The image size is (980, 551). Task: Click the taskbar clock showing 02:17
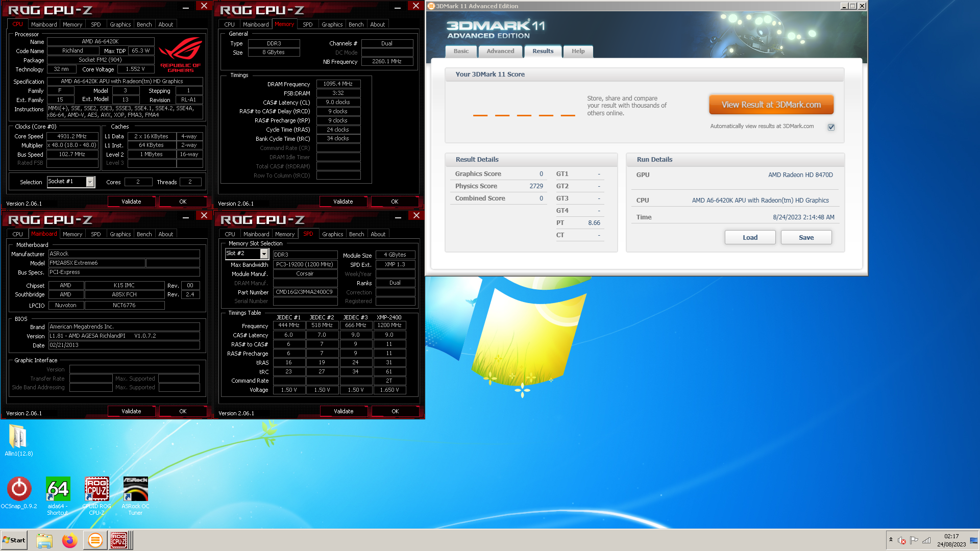[951, 540]
